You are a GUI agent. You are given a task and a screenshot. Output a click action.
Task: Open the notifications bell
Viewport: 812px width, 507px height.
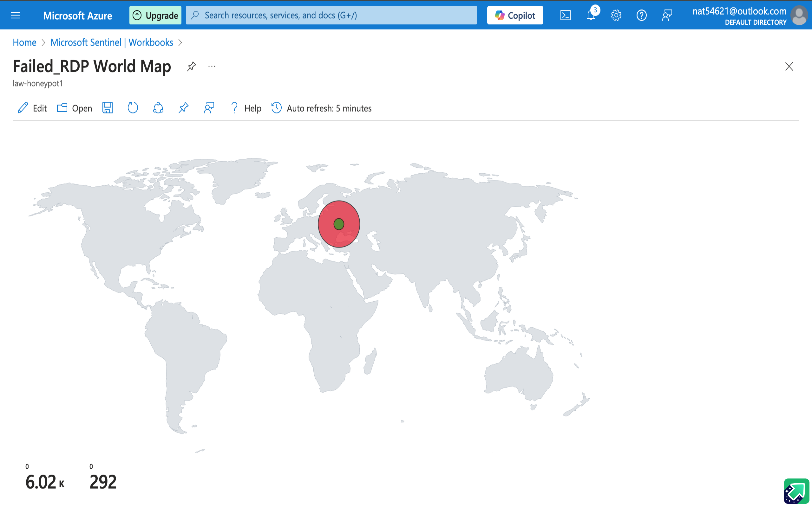pyautogui.click(x=591, y=16)
